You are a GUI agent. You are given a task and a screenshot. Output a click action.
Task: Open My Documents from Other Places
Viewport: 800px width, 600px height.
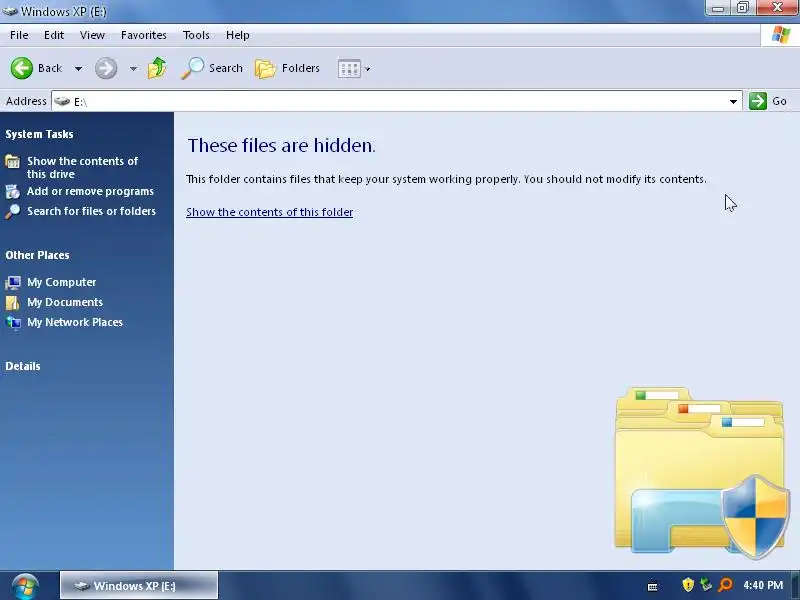coord(65,302)
